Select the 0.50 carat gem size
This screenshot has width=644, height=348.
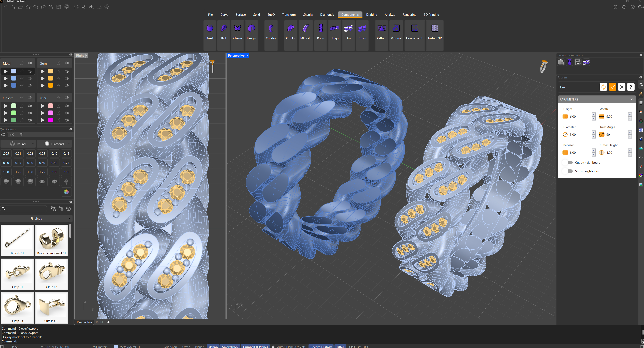click(54, 163)
